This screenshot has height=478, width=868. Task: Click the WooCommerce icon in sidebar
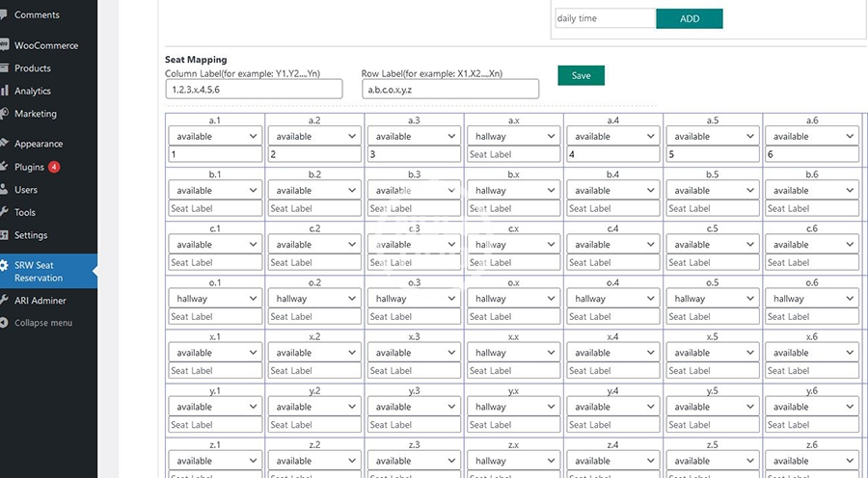pyautogui.click(x=5, y=45)
